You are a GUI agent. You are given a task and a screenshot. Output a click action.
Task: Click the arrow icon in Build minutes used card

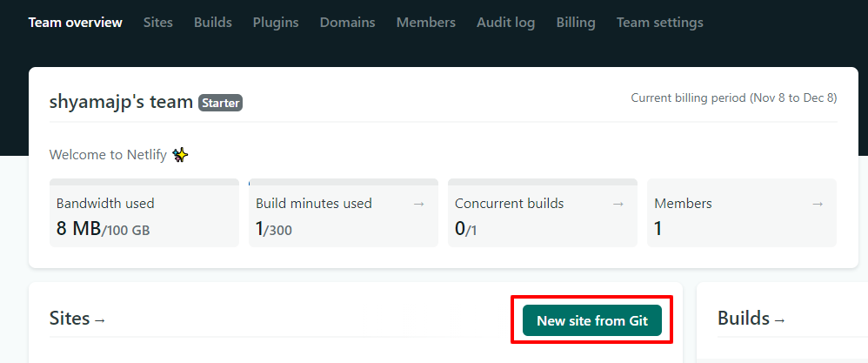tap(418, 204)
